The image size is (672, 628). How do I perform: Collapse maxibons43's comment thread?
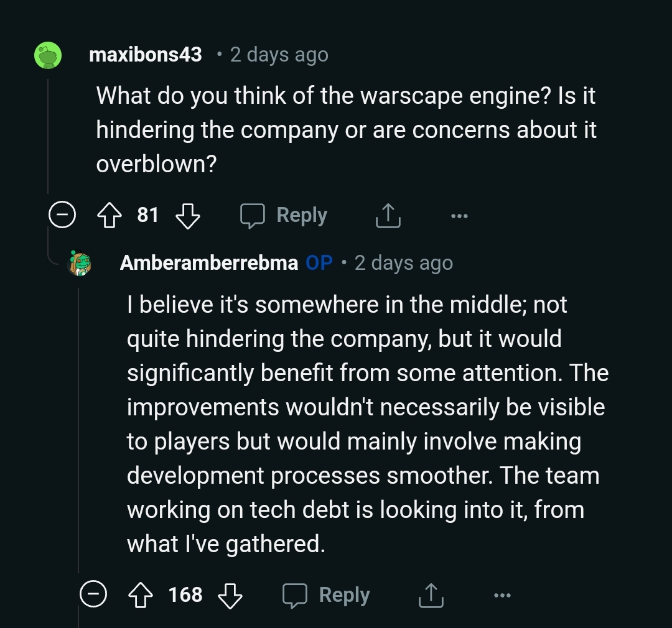(62, 215)
